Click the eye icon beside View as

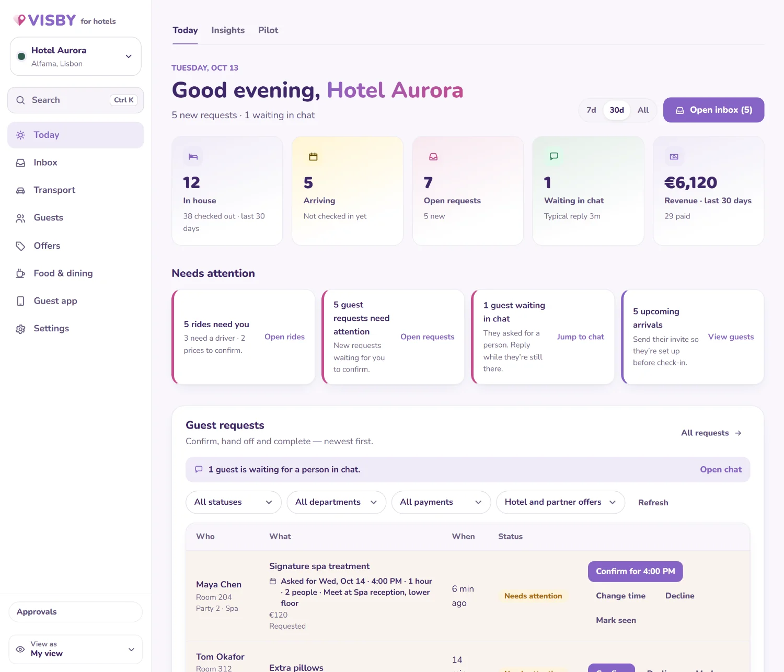pyautogui.click(x=20, y=649)
